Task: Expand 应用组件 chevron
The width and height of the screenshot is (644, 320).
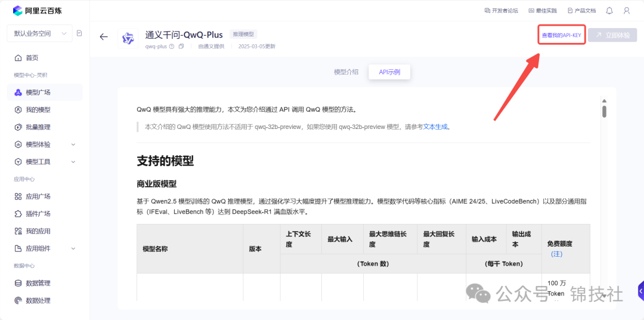Action: tap(73, 248)
